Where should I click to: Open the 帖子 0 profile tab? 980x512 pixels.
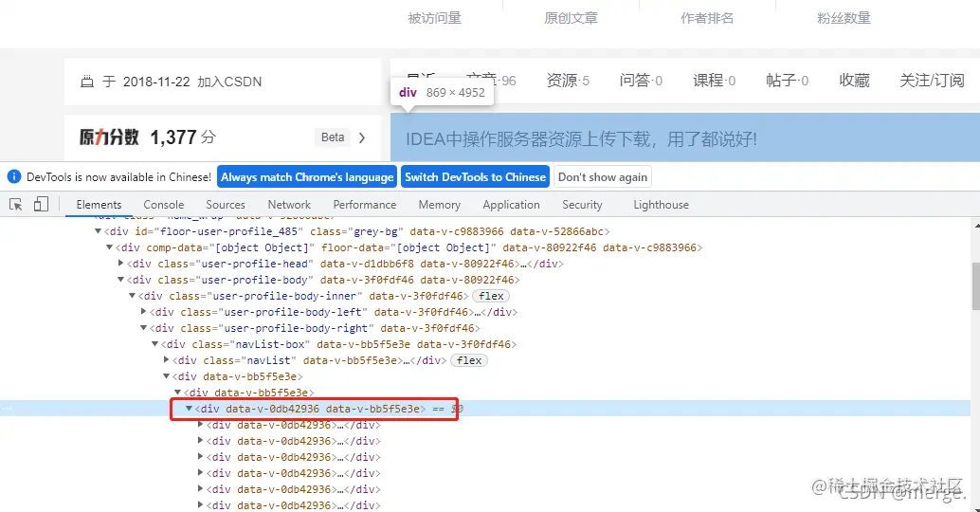[x=787, y=80]
